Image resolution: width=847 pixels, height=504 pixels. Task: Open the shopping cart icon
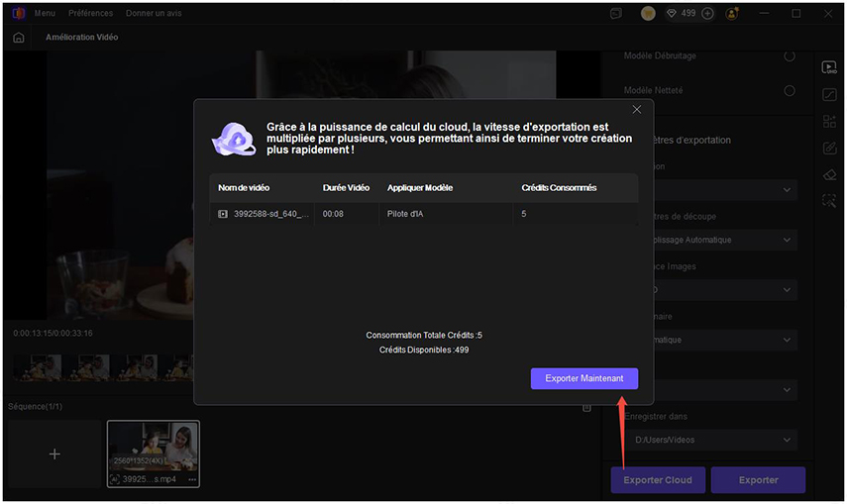648,14
